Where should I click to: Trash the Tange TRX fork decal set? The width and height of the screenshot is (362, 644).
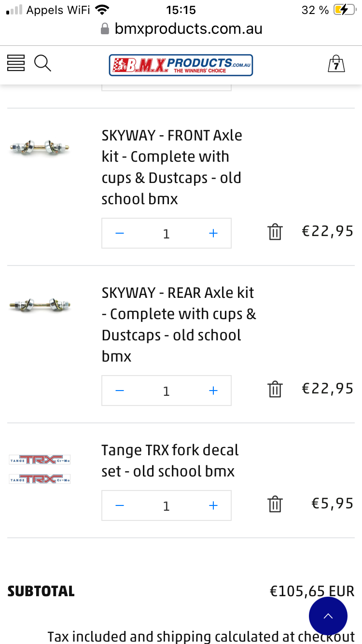click(275, 504)
